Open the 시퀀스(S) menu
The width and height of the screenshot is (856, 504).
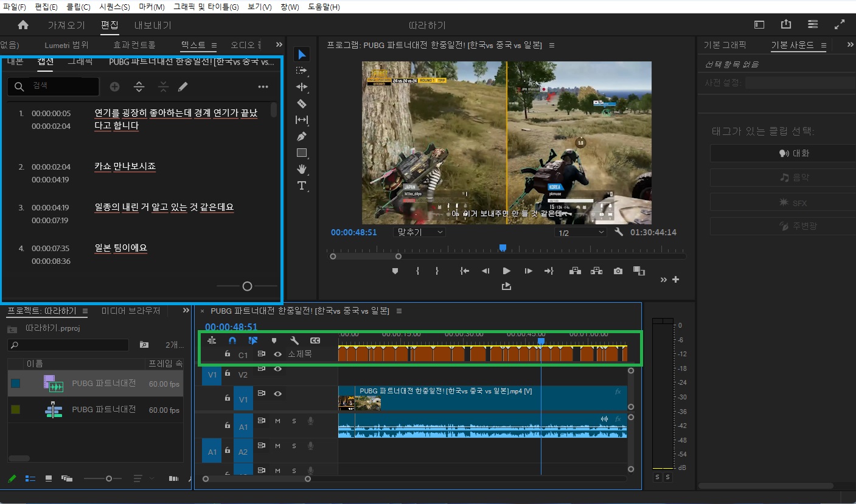(114, 7)
